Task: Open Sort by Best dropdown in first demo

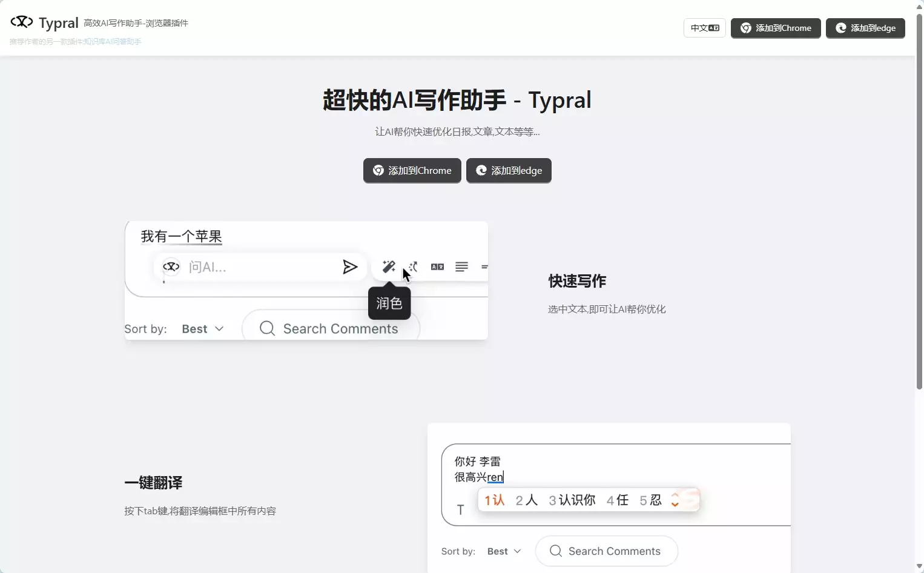Action: click(203, 329)
